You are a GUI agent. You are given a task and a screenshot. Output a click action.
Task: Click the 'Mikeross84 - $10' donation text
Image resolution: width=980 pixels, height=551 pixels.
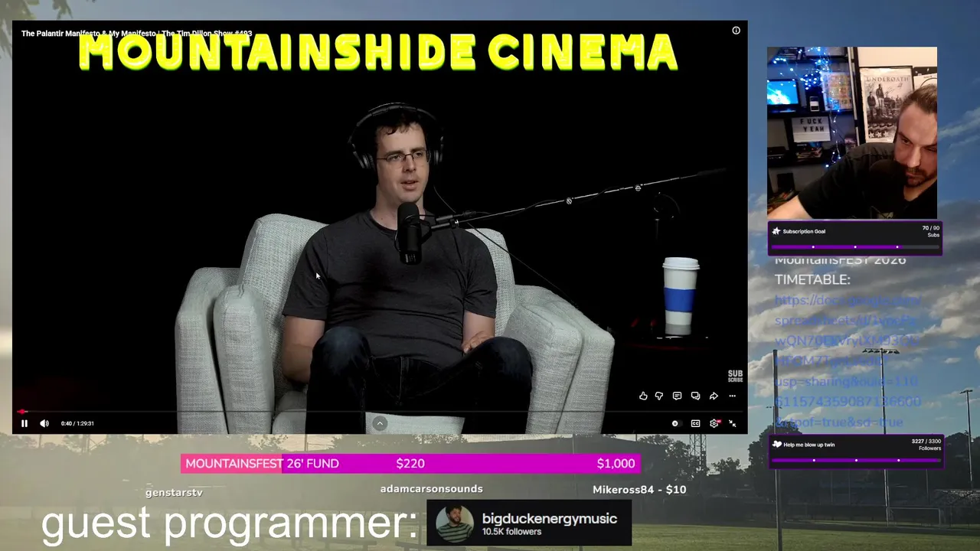(x=639, y=489)
